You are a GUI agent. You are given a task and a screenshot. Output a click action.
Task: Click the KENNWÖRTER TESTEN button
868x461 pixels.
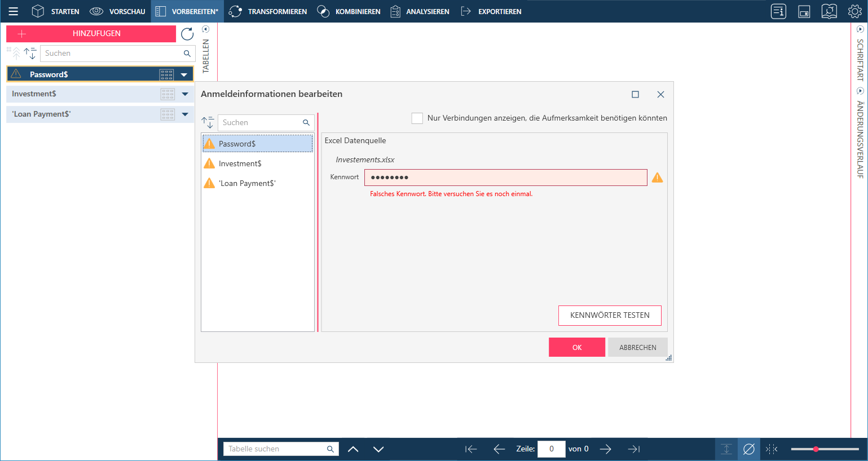point(610,316)
